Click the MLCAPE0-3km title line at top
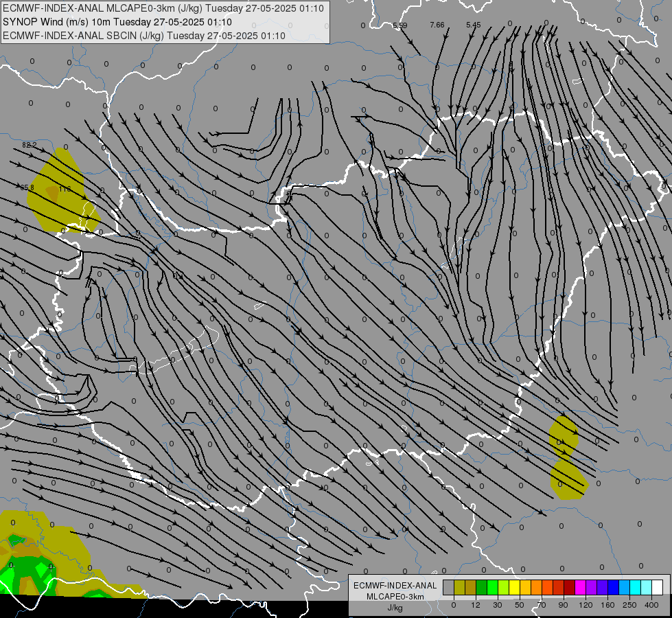Screen dimensions: 672x618 point(163,8)
